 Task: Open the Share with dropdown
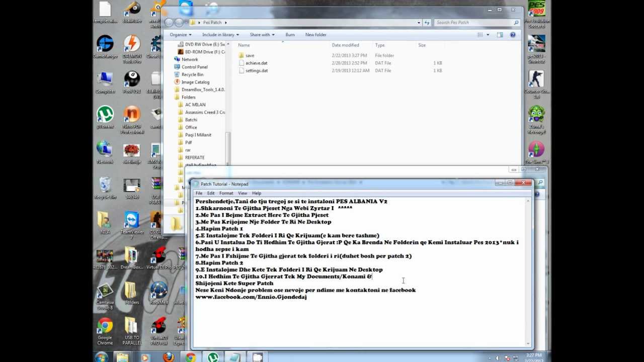[262, 35]
